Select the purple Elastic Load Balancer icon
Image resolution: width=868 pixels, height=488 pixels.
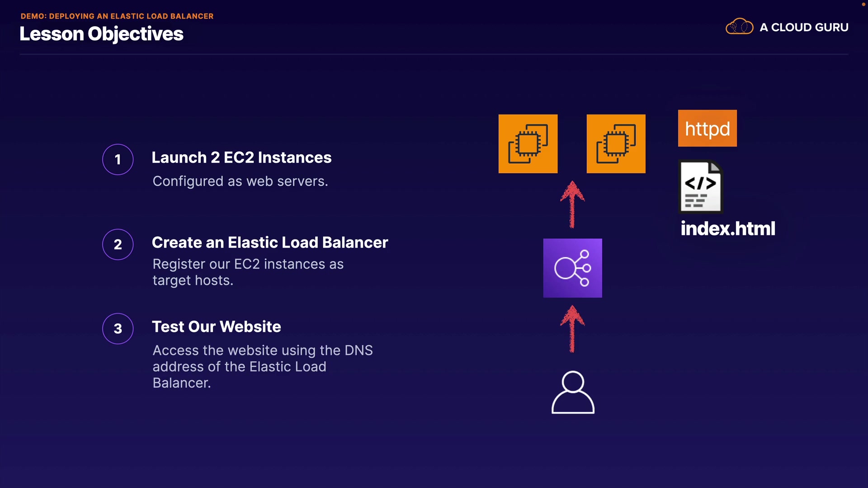(572, 268)
